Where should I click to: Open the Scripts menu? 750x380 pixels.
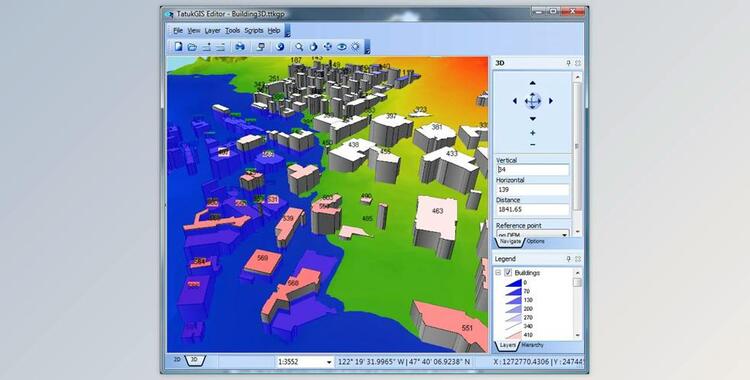pyautogui.click(x=254, y=31)
